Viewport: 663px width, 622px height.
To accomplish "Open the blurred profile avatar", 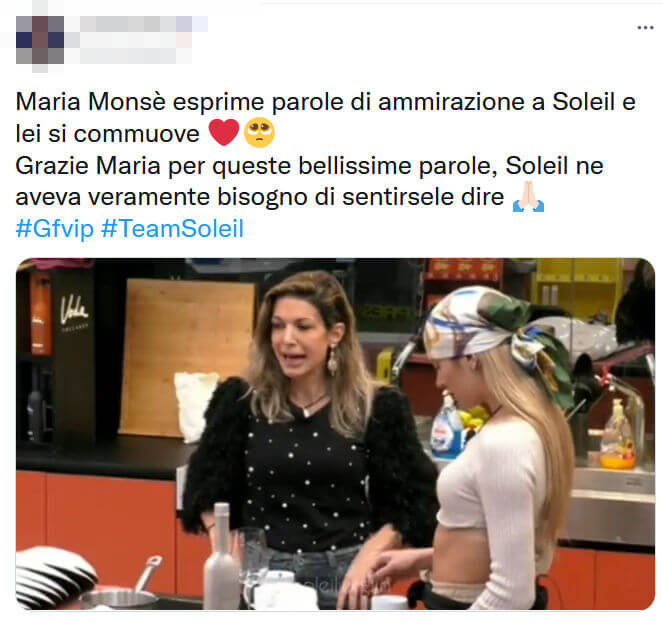I will pos(40,40).
